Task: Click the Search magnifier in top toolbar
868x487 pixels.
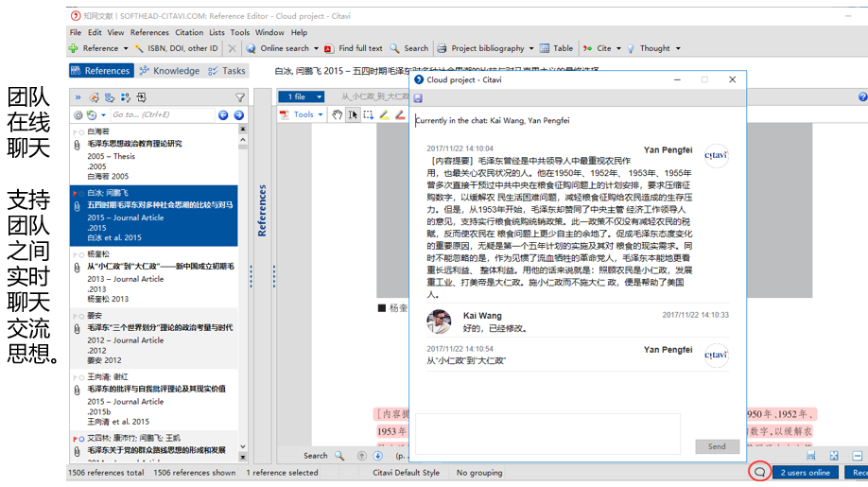Action: 394,49
